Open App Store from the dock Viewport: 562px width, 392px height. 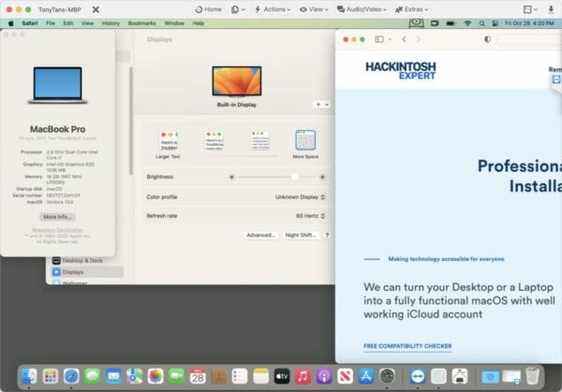coord(366,376)
